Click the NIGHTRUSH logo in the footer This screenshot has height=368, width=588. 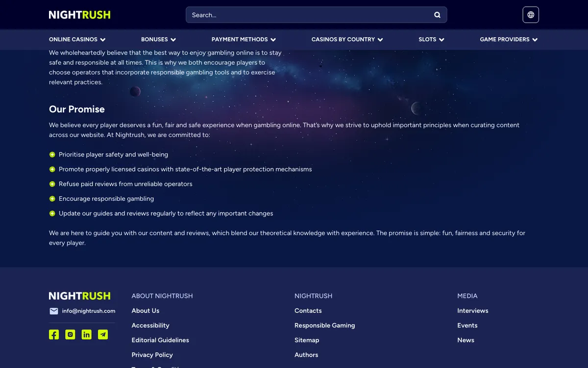pyautogui.click(x=79, y=296)
